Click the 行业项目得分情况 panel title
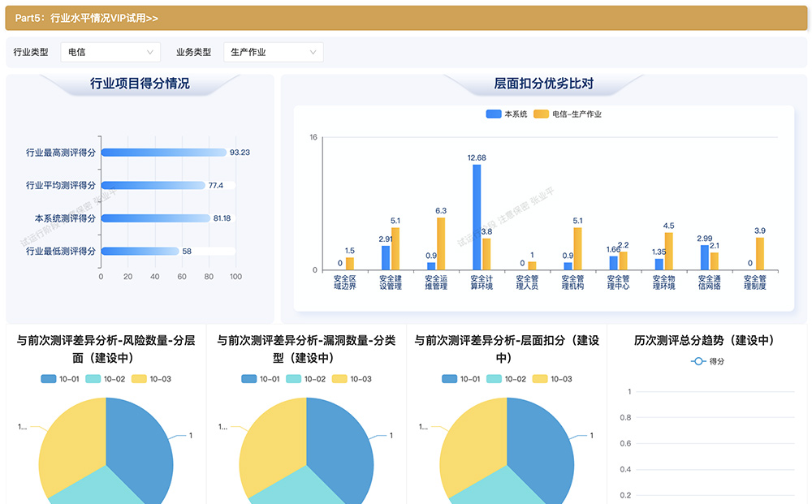 click(140, 84)
